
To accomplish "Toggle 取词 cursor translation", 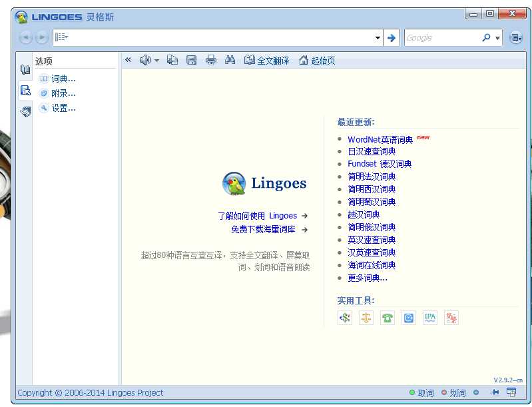I will coord(421,393).
